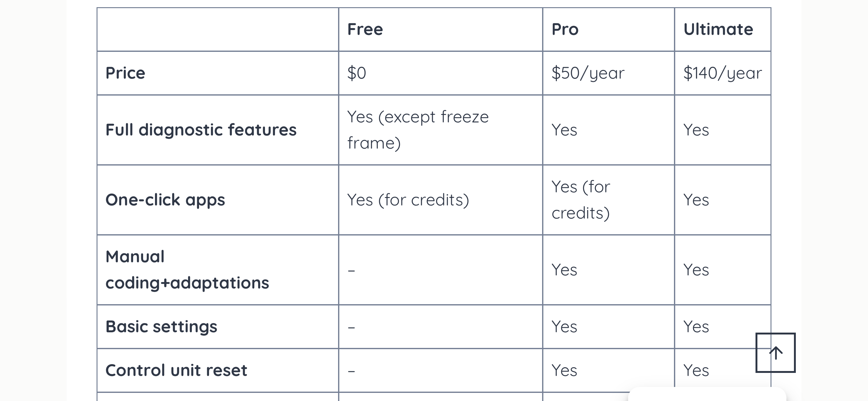Select the One-click apps row label
Image resolution: width=868 pixels, height=401 pixels.
point(165,200)
